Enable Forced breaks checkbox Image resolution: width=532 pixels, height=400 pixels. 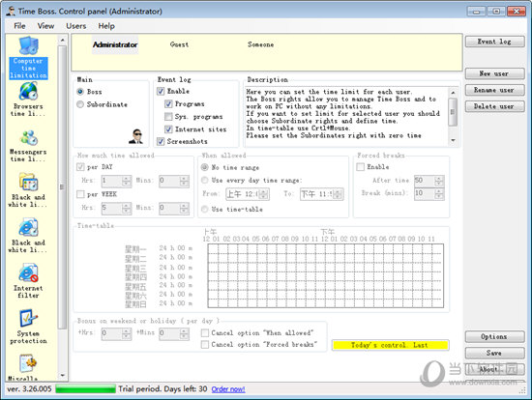click(x=361, y=167)
